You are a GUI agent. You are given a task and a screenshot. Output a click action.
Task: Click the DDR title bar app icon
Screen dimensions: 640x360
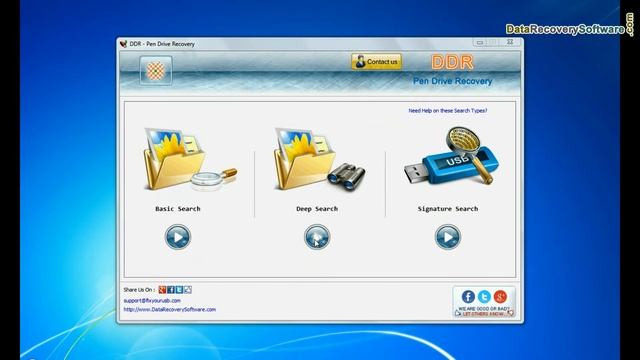124,44
